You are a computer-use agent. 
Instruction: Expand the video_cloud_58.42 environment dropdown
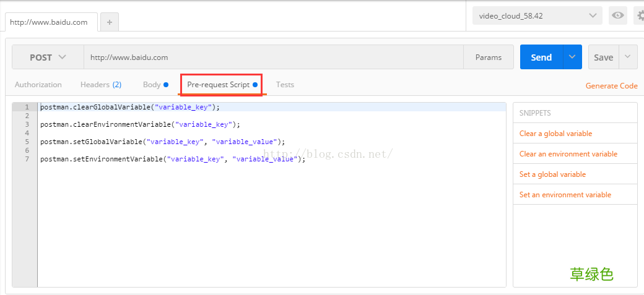(537, 15)
